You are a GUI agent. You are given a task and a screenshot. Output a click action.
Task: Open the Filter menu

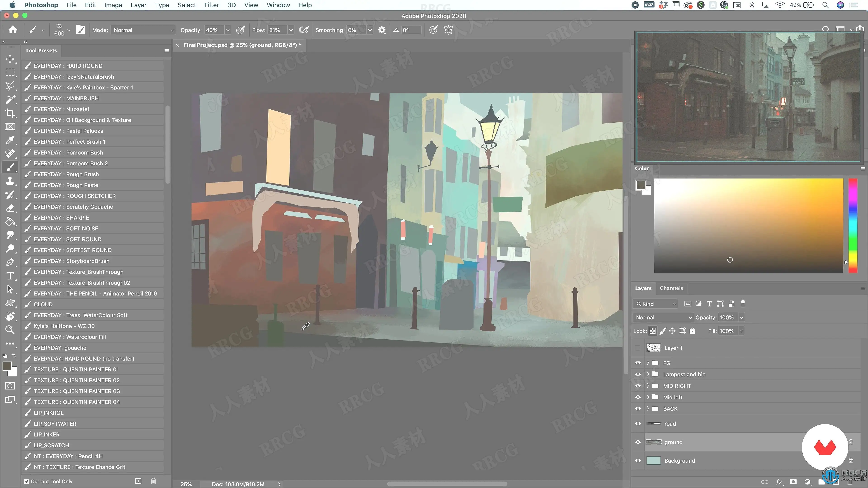point(211,5)
